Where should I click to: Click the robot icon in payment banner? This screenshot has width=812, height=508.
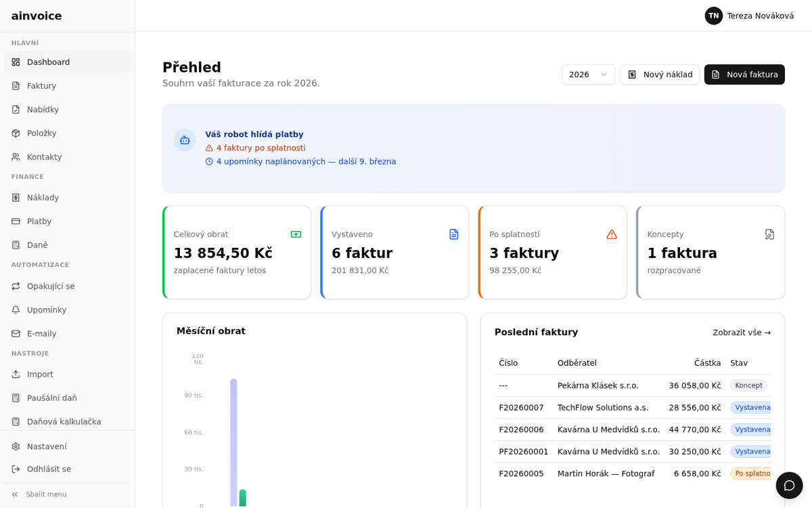click(185, 140)
